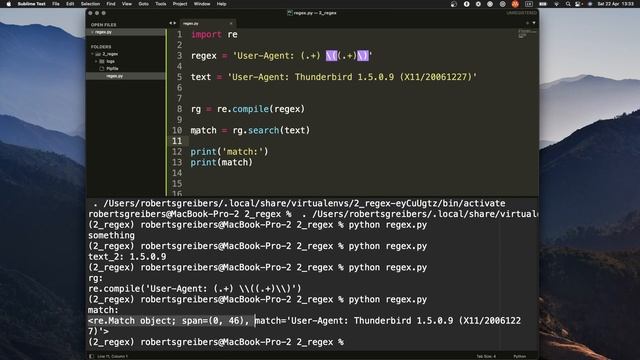Open the Tools menu
Viewport: 640px width, 360px height.
click(x=161, y=4)
